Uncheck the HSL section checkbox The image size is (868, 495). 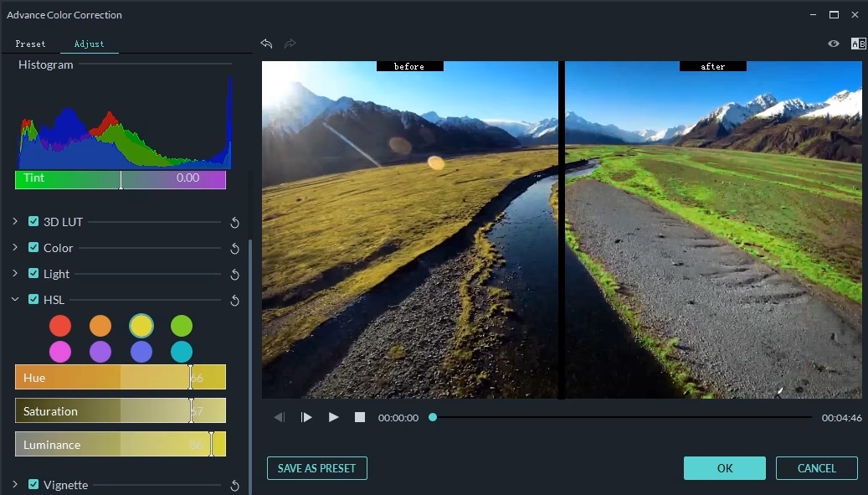point(33,300)
